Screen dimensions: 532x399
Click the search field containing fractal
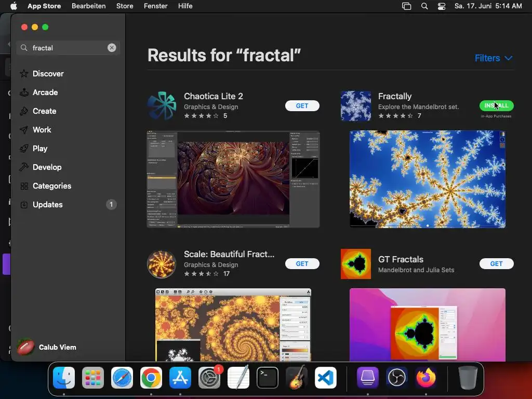68,48
